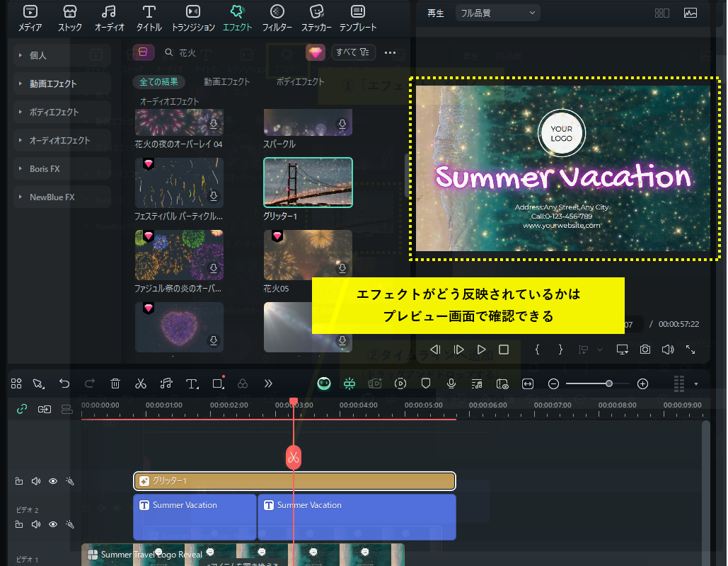The image size is (728, 566).
Task: Switch to the オーディオ tab
Action: click(x=109, y=18)
